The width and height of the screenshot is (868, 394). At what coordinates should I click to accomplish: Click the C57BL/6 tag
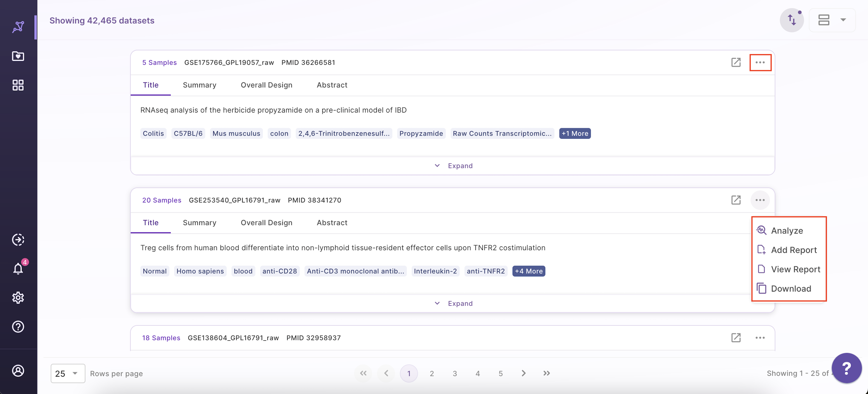point(188,133)
